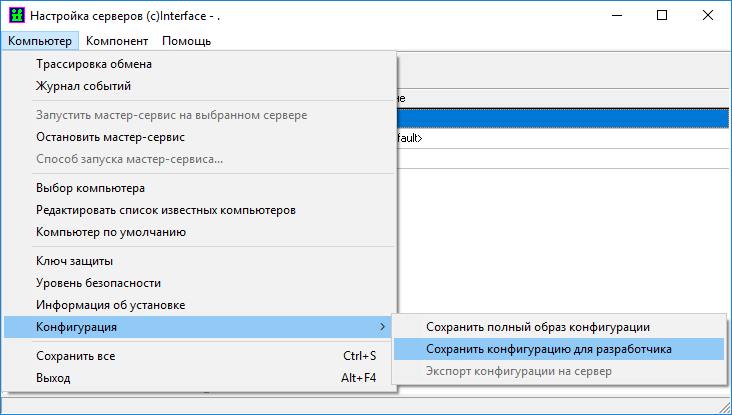This screenshot has width=732, height=415.
Task: Select Сохранить полный образ конфигурации
Action: (x=538, y=327)
